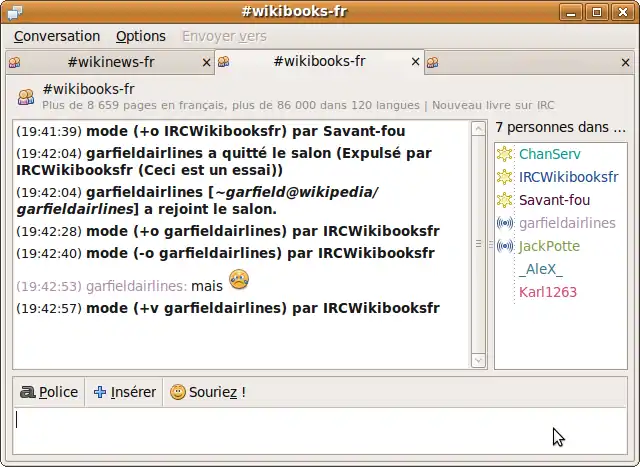Close the #wikinews-fr tab
The image size is (640, 467).
pyautogui.click(x=206, y=62)
